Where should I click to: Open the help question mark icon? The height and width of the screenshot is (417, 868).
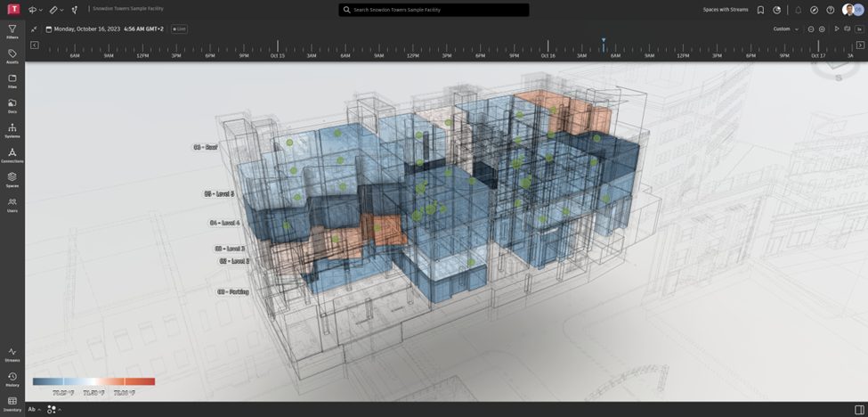tap(831, 10)
